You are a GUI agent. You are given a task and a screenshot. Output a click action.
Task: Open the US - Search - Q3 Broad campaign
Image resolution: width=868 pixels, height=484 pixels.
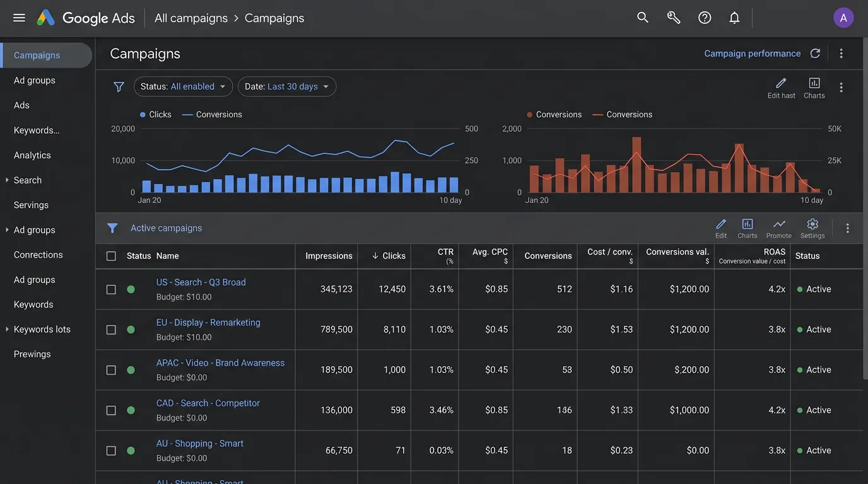(201, 282)
